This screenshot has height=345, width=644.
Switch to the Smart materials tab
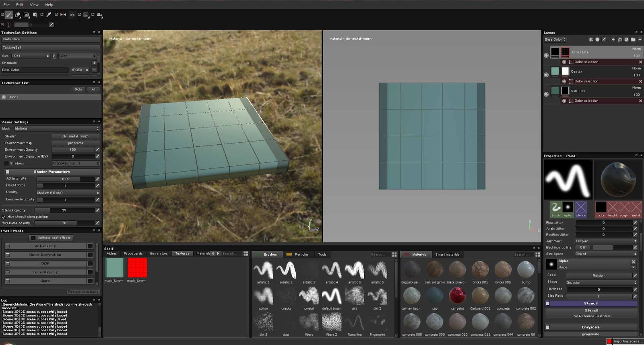(447, 254)
